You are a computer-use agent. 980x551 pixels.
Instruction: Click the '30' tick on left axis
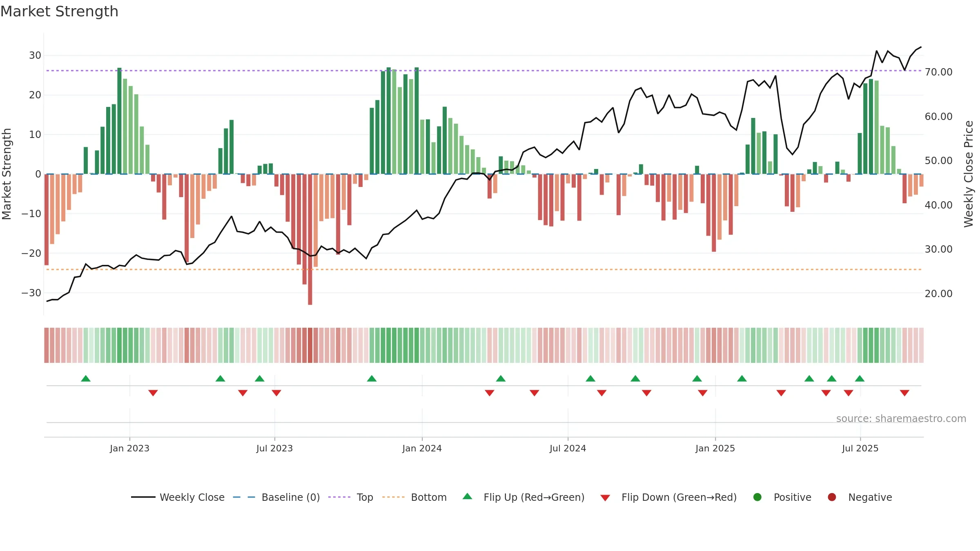coord(35,55)
